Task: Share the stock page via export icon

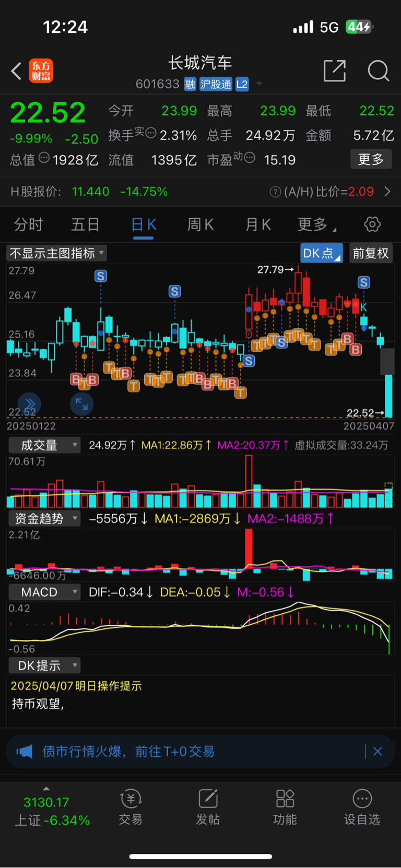Action: [x=335, y=70]
